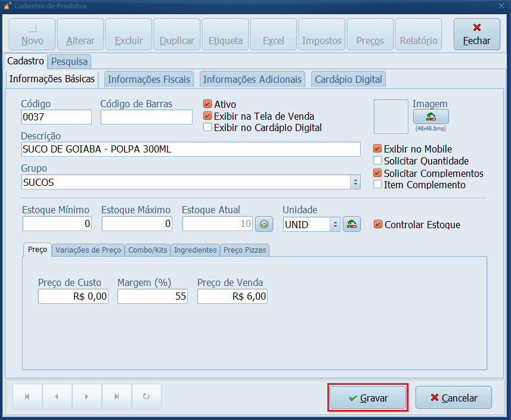Image resolution: width=511 pixels, height=420 pixels.
Task: Open the Grupo dropdown list
Action: pos(355,182)
